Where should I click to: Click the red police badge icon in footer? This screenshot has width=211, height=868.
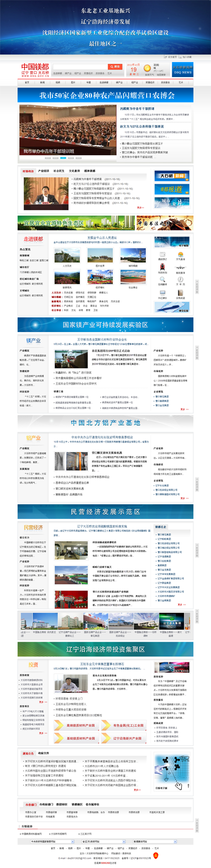(x=156, y=856)
